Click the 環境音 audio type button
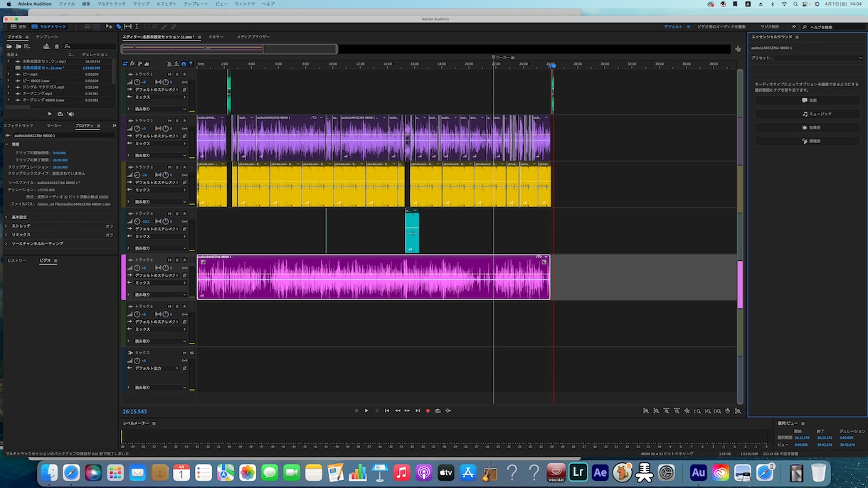 [809, 141]
